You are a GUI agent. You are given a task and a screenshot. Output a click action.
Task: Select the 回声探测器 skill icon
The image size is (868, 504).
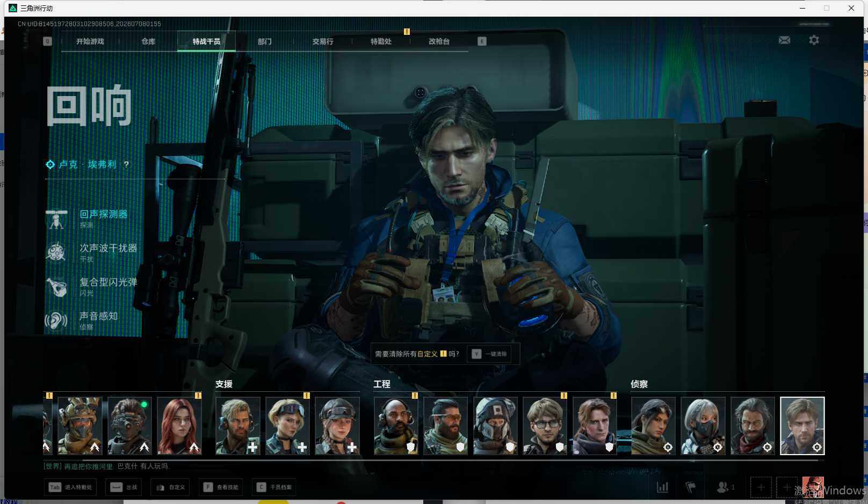pos(56,219)
